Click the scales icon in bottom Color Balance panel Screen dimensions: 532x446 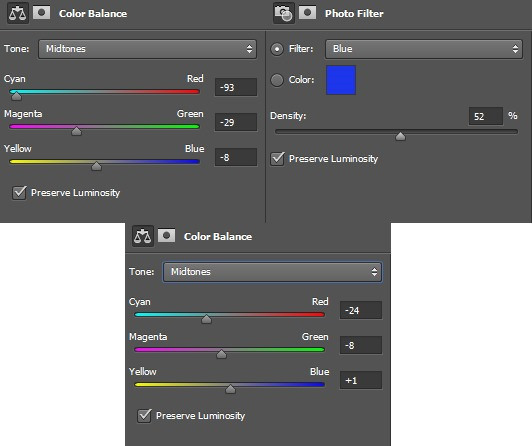pos(142,236)
